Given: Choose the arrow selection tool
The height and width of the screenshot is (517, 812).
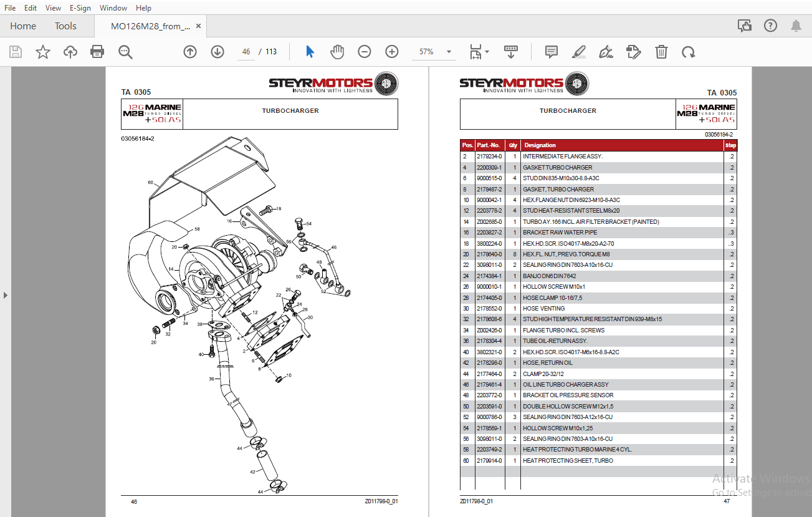Looking at the screenshot, I should point(310,52).
